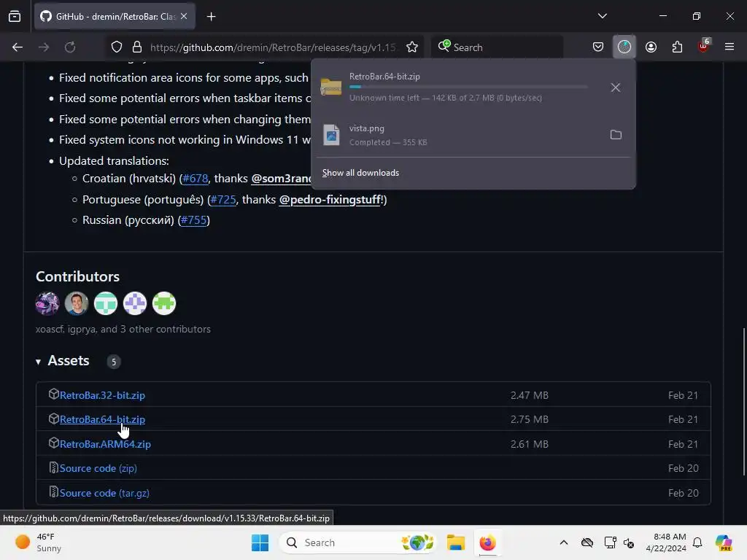Image resolution: width=747 pixels, height=560 pixels.
Task: Open @pedro-fixingstuff profile link
Action: tap(330, 200)
